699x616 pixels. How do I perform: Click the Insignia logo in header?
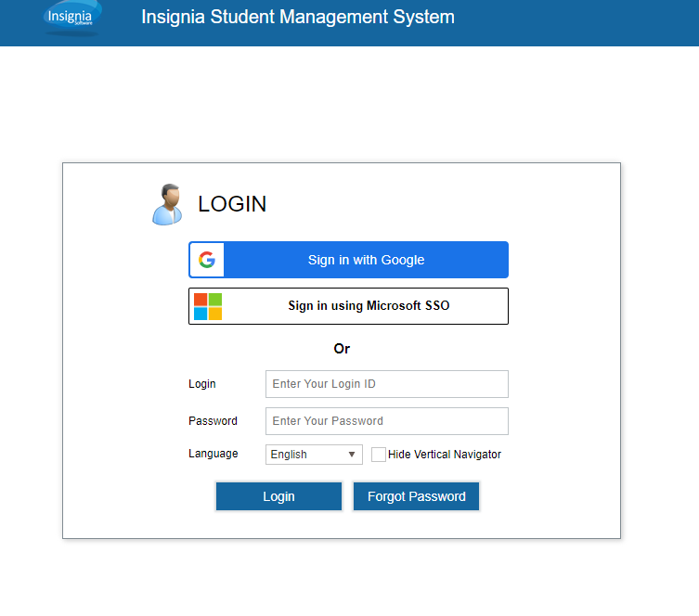(x=72, y=18)
